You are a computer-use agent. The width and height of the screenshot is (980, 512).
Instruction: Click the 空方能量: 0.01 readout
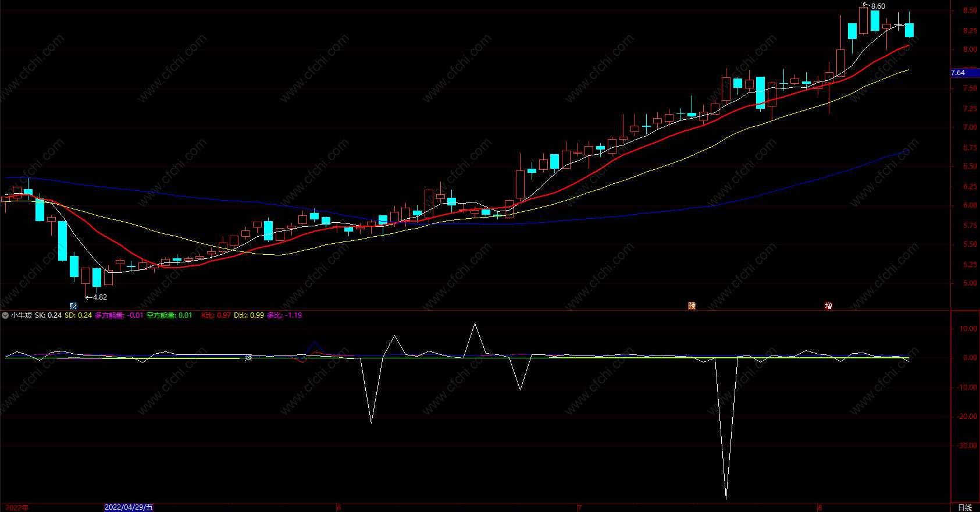169,315
